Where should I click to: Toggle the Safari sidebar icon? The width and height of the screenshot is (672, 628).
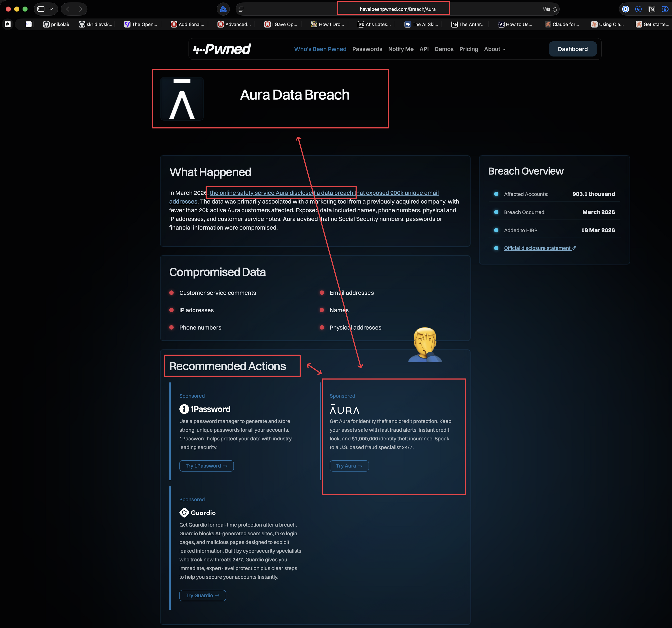pos(41,9)
